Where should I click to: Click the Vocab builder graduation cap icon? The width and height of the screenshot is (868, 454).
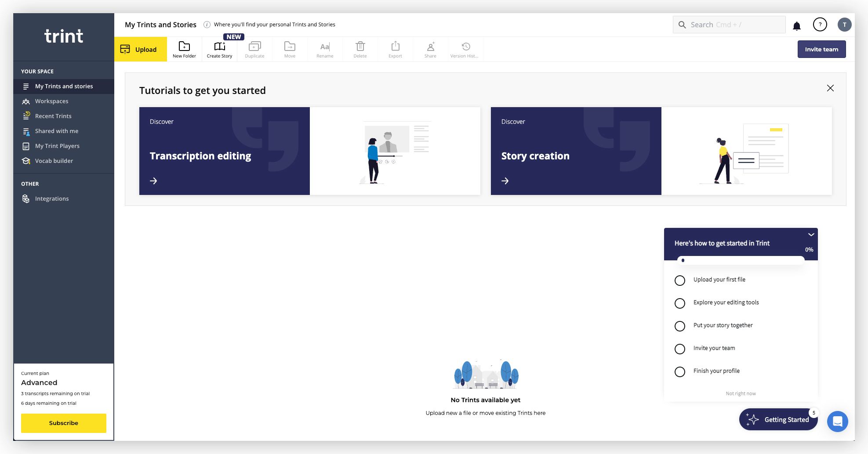26,161
